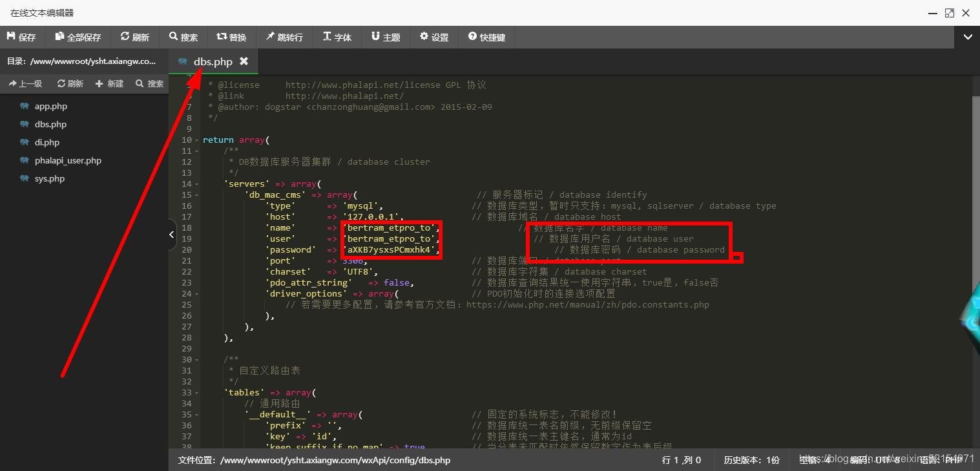This screenshot has height=471, width=980.
Task: Click 全部保存 to save all files
Action: pos(78,37)
